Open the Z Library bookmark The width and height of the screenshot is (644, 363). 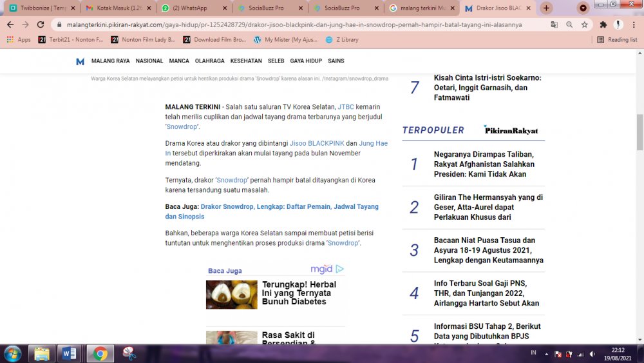(x=342, y=39)
